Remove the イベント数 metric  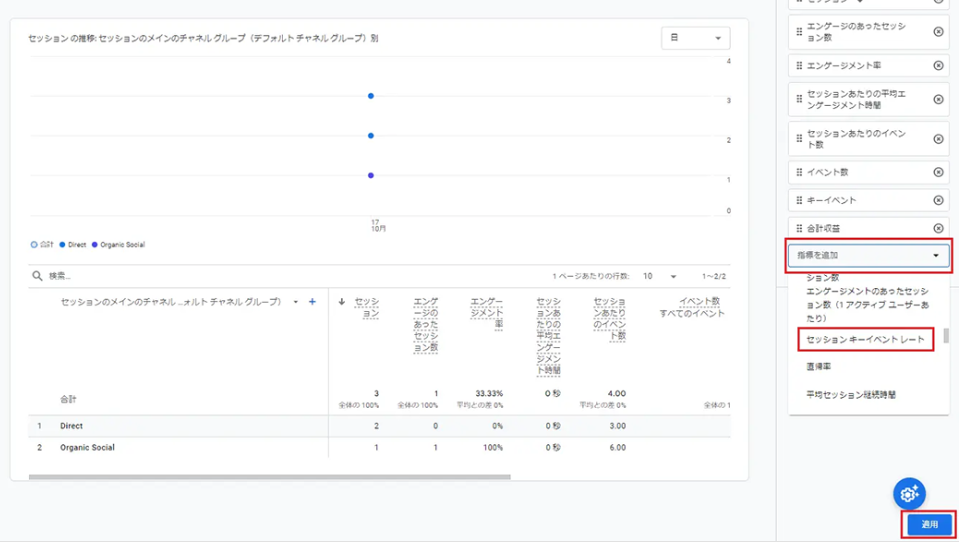(x=938, y=172)
